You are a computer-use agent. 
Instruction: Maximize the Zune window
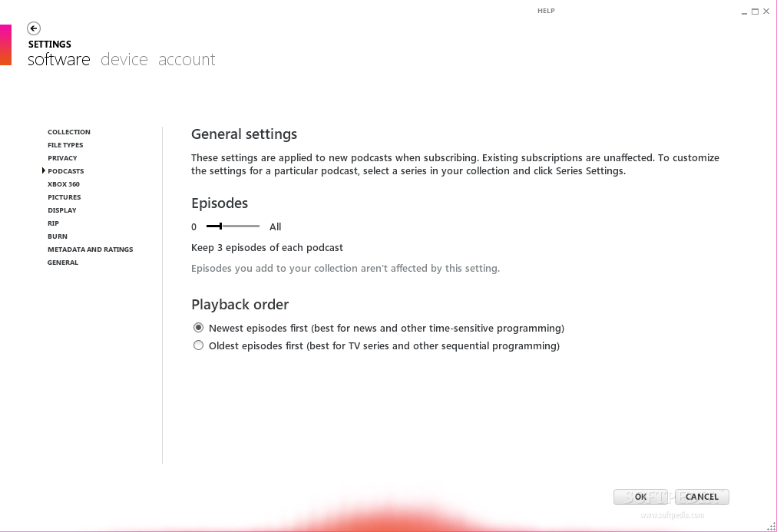click(x=756, y=12)
